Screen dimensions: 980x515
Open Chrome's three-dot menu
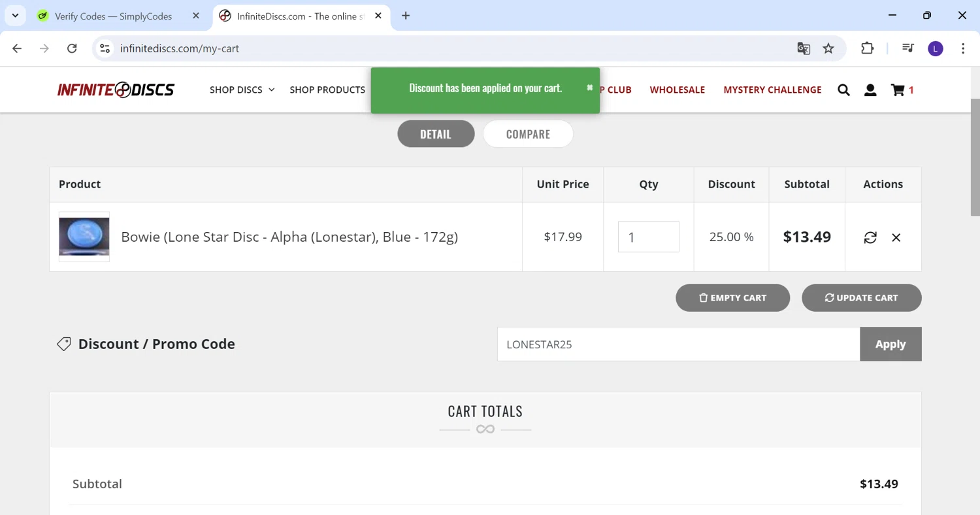(x=963, y=48)
